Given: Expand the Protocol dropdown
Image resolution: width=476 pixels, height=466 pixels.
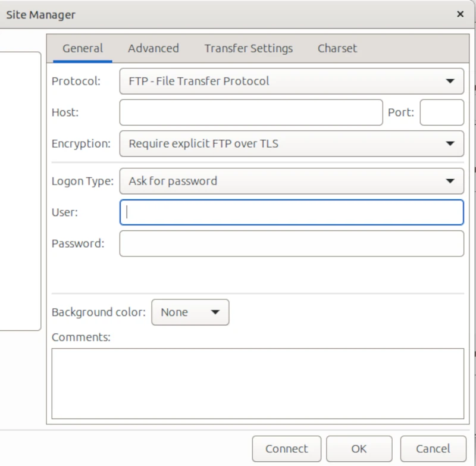Looking at the screenshot, I should click(x=292, y=82).
